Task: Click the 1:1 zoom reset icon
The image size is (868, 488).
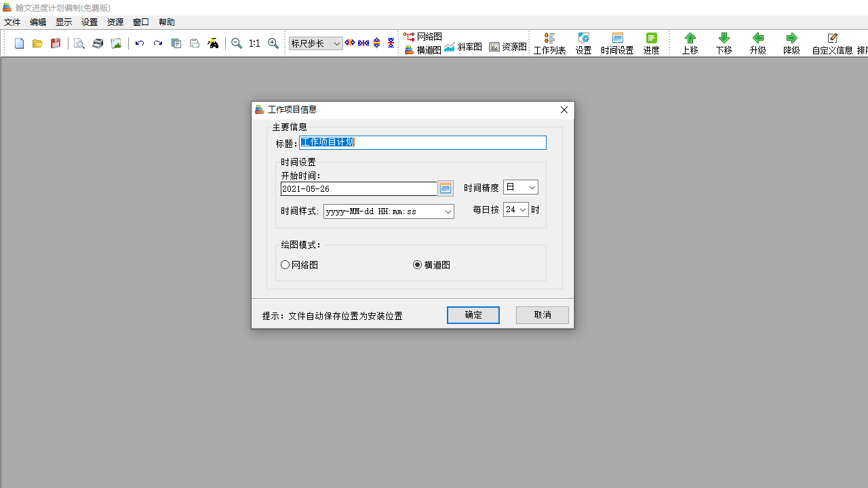Action: point(254,43)
